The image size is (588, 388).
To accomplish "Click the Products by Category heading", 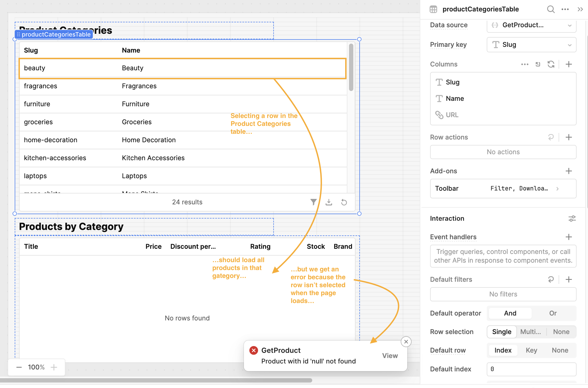I will (71, 227).
